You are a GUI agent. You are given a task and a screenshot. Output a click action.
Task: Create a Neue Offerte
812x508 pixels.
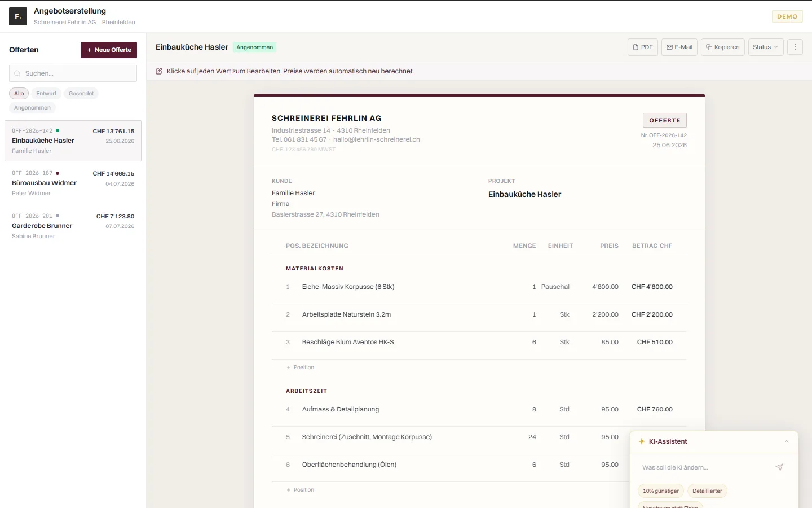(x=109, y=50)
